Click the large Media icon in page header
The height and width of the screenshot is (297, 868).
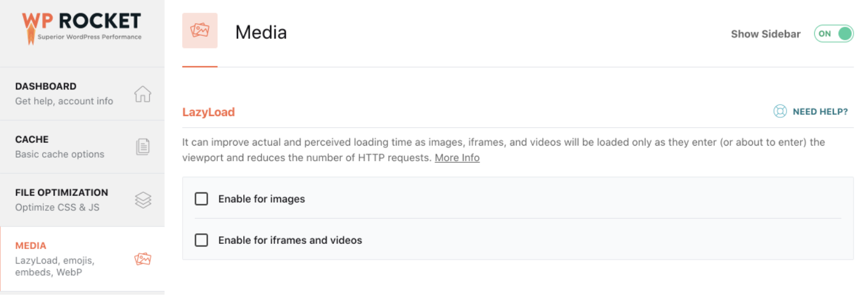coord(199,31)
